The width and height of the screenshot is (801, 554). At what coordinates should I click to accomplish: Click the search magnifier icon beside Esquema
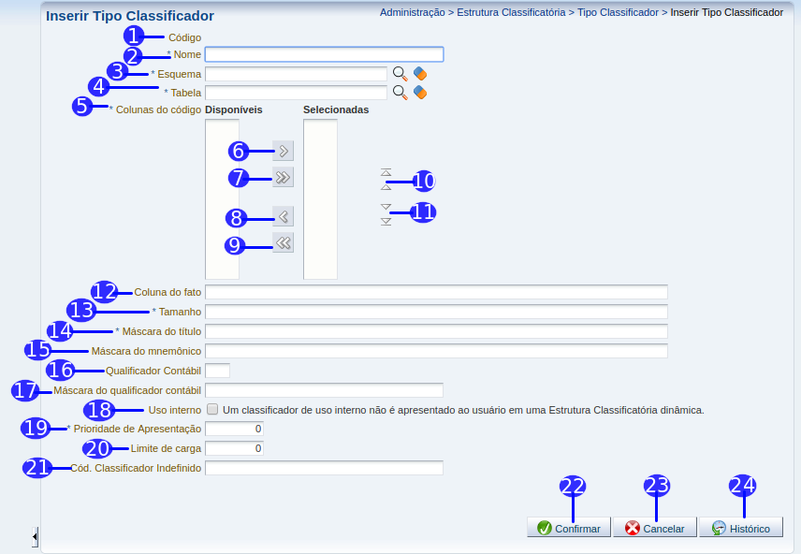click(x=399, y=73)
